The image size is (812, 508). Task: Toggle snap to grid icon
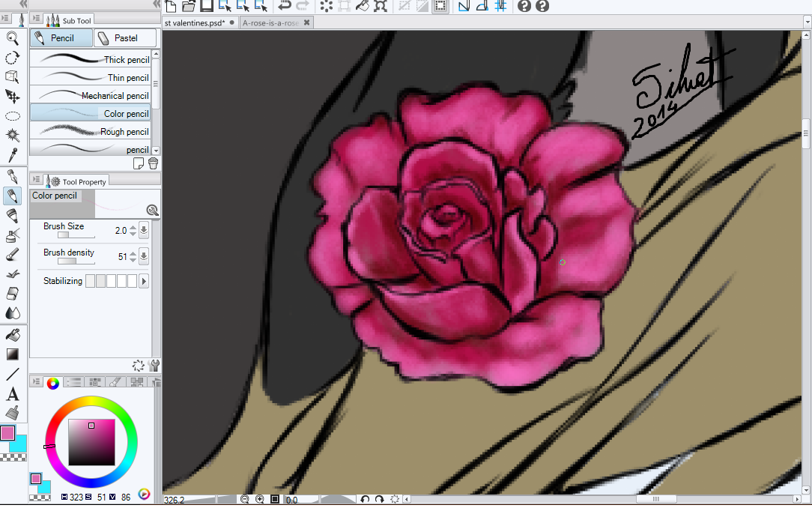500,6
